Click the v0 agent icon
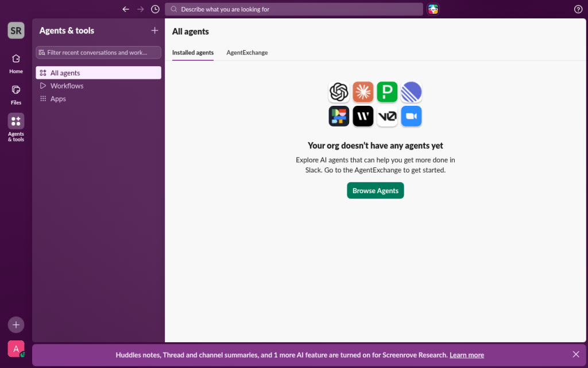This screenshot has width=588, height=368. [x=387, y=116]
